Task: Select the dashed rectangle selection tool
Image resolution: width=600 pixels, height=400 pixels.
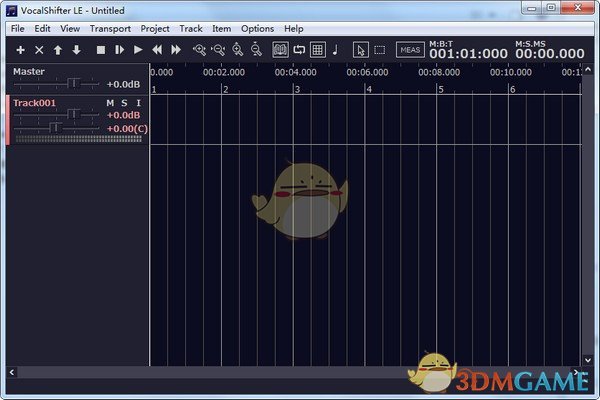Action: point(380,50)
